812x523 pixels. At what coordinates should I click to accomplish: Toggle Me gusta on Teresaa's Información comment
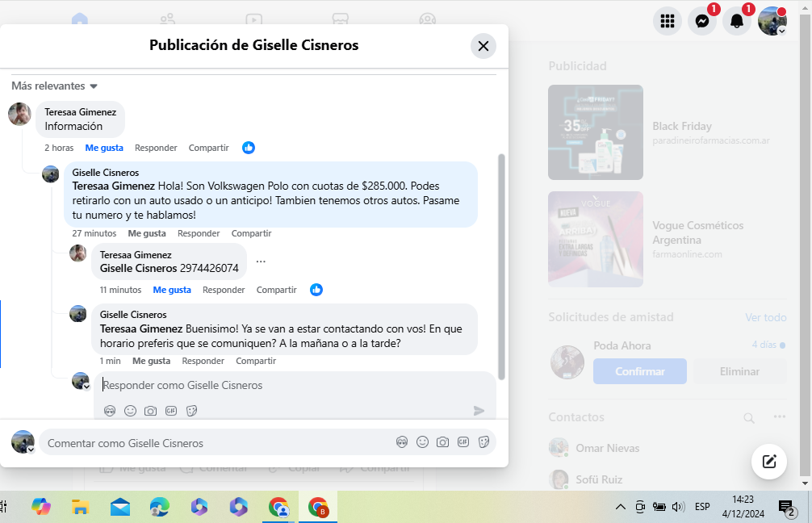click(x=104, y=148)
